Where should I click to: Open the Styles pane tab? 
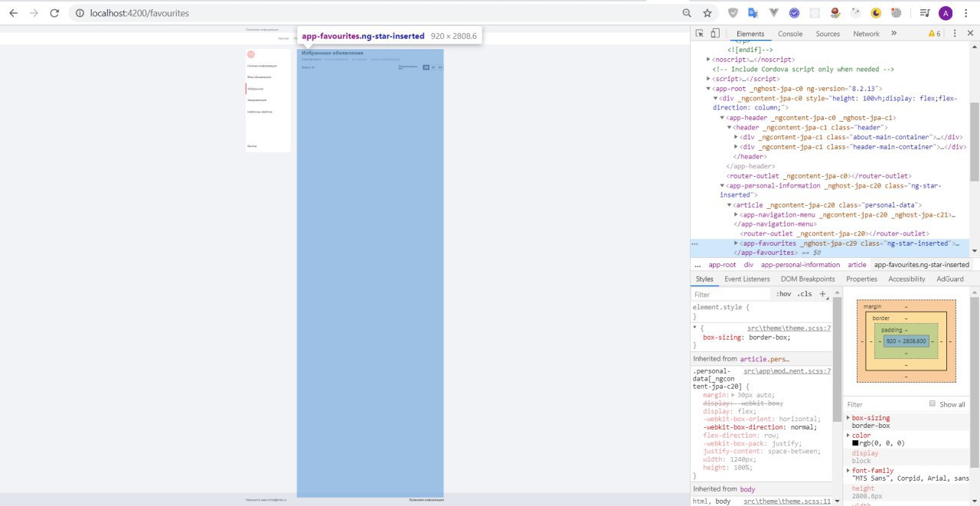[x=704, y=279]
